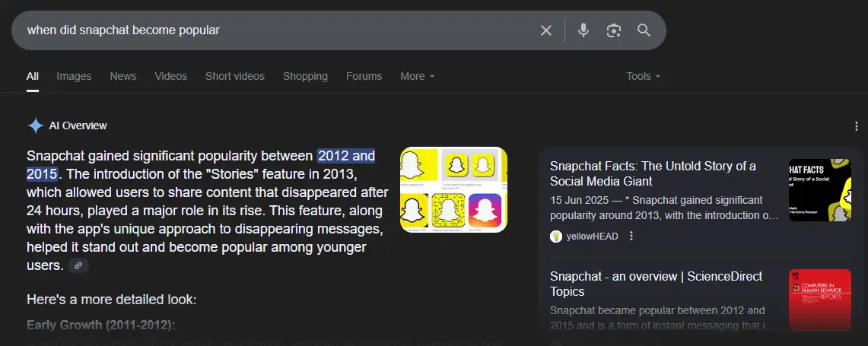
Task: Select the All results tab
Action: (33, 76)
